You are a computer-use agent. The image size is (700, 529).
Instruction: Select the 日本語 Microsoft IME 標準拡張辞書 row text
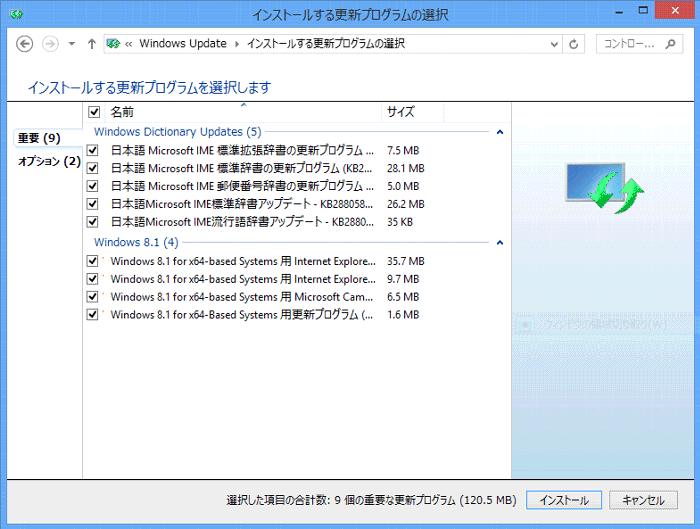(242, 150)
